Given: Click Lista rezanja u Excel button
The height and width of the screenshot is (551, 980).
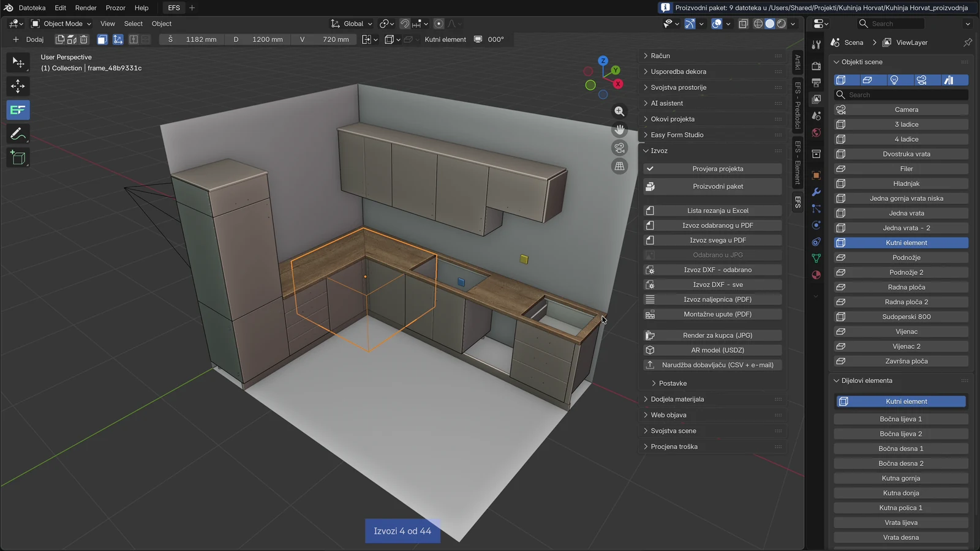Looking at the screenshot, I should point(712,211).
